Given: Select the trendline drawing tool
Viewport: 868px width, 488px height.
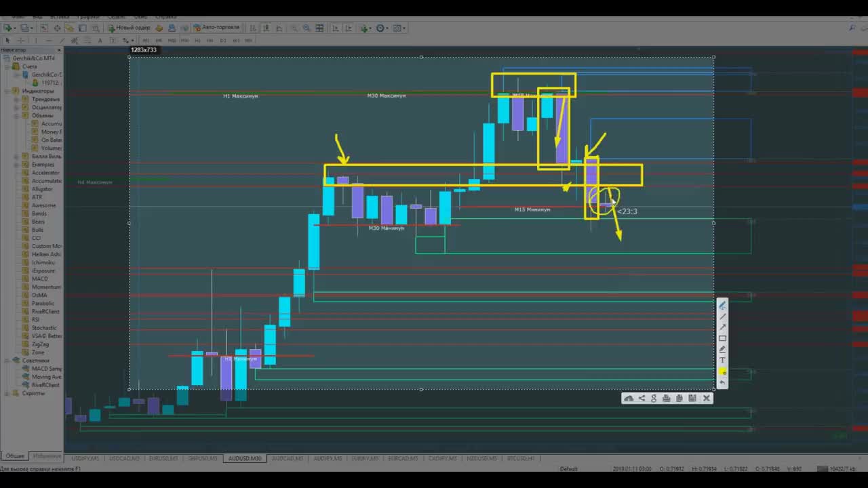Looking at the screenshot, I should click(62, 41).
